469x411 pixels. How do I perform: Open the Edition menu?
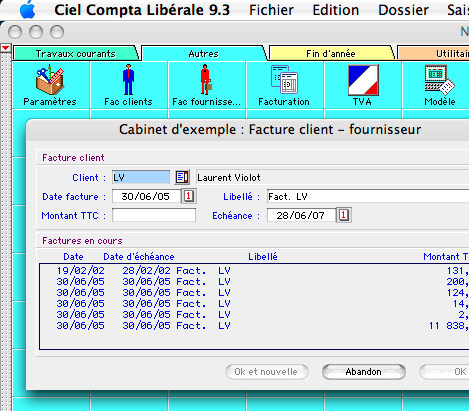pyautogui.click(x=336, y=10)
